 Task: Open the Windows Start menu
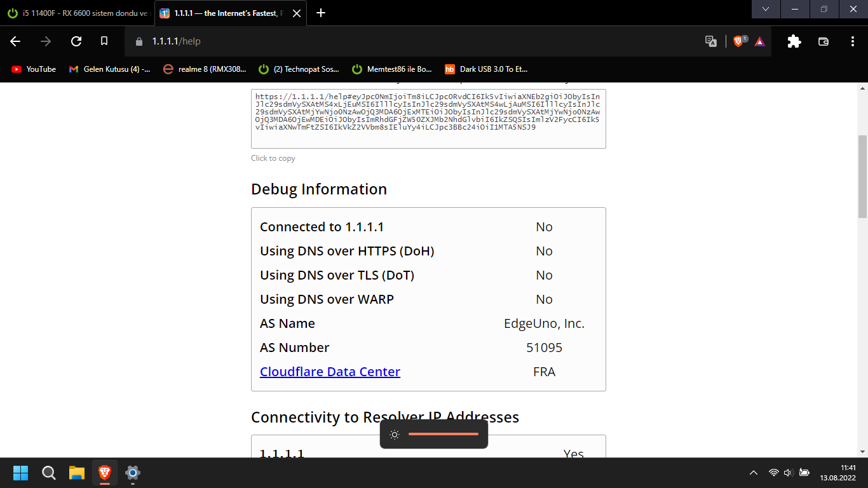(20, 473)
